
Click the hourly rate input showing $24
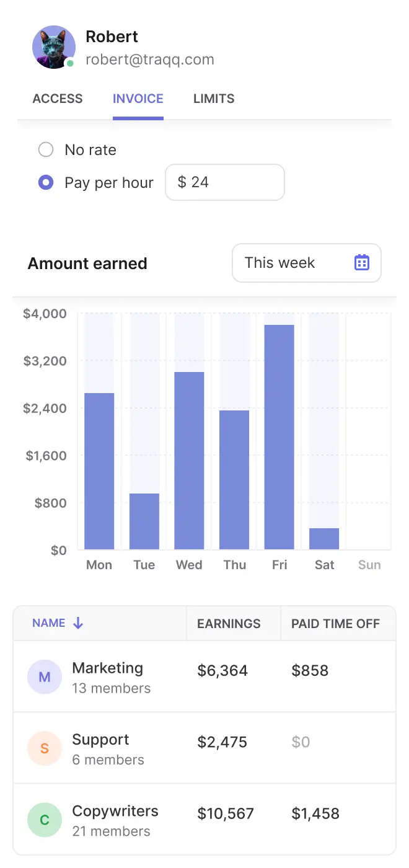click(x=225, y=182)
